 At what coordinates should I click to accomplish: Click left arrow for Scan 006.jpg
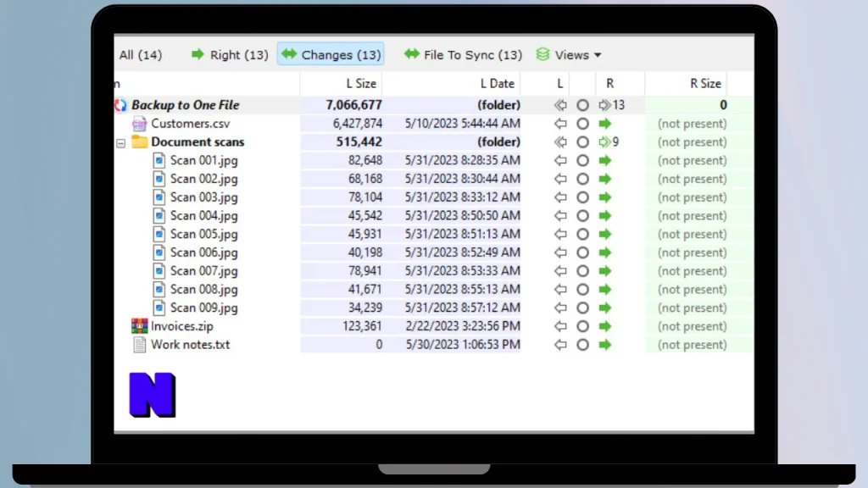point(560,252)
